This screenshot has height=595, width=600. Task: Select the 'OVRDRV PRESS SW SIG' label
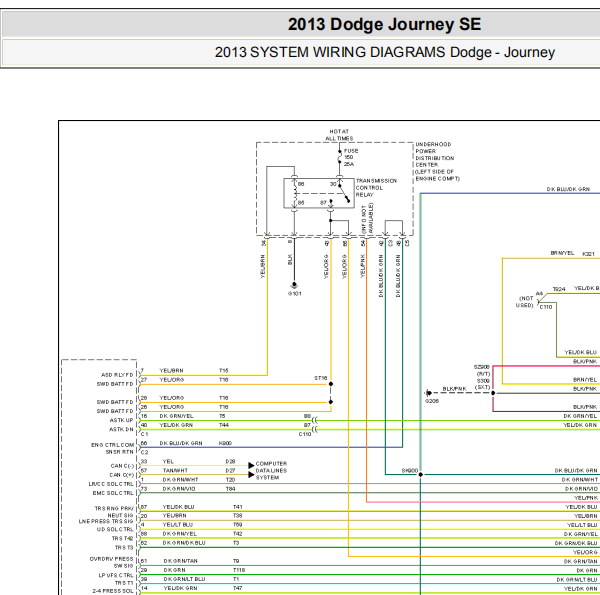coord(111,562)
